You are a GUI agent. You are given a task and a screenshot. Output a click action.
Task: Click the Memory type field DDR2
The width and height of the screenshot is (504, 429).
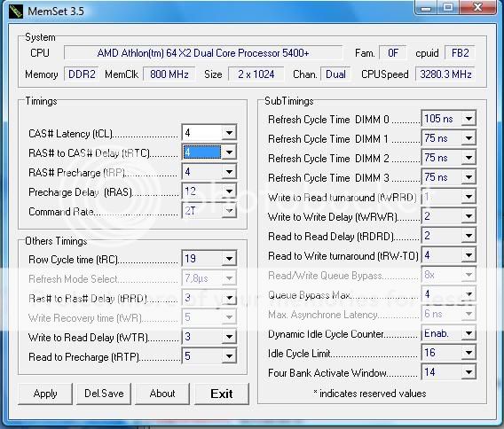pyautogui.click(x=82, y=74)
